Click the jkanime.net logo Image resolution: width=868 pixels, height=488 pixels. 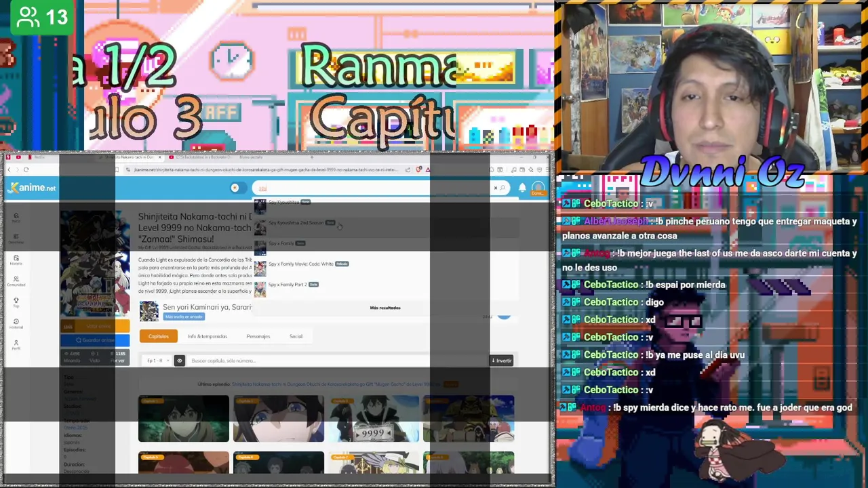pos(31,188)
